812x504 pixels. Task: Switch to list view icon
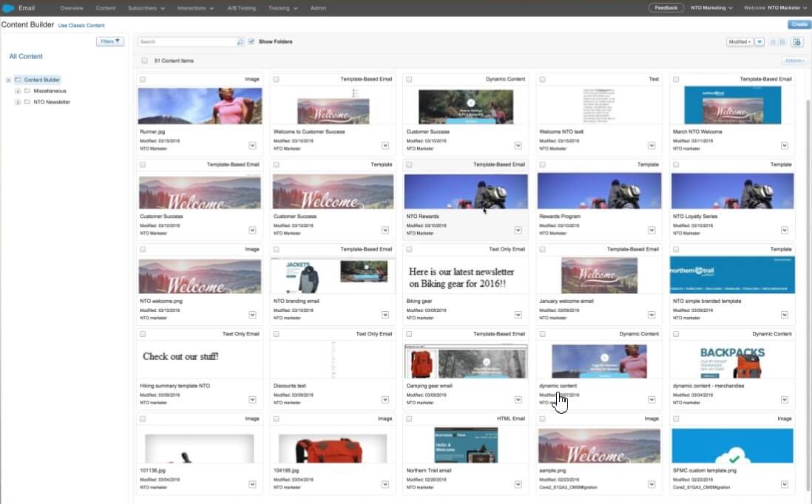pyautogui.click(x=773, y=42)
